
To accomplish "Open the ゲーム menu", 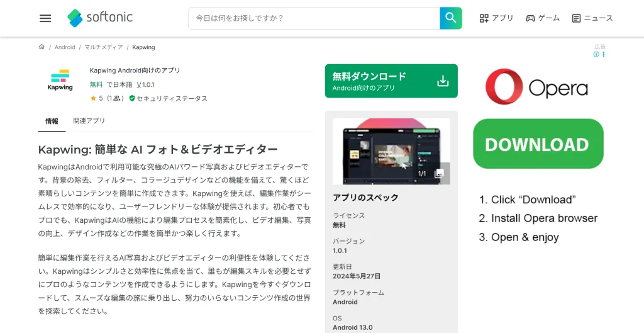I will (x=543, y=18).
